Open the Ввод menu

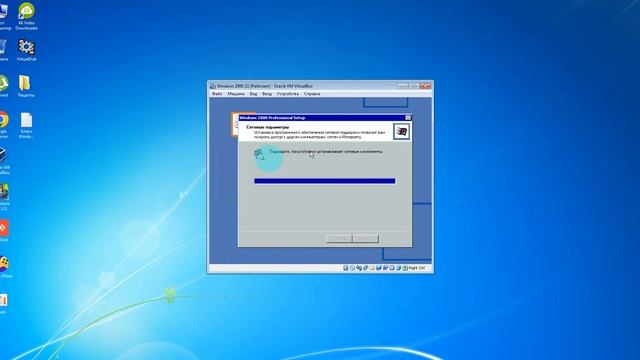coord(267,94)
